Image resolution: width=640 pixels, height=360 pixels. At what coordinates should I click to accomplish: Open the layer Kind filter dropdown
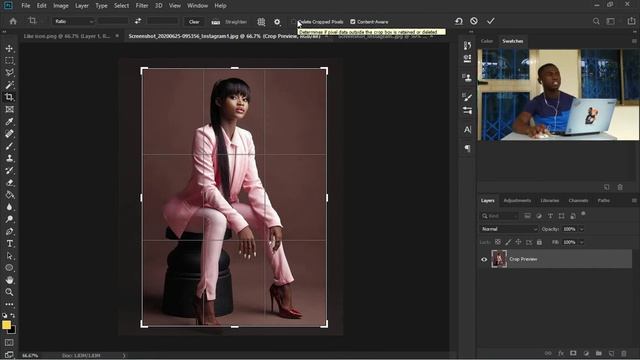pyautogui.click(x=500, y=216)
